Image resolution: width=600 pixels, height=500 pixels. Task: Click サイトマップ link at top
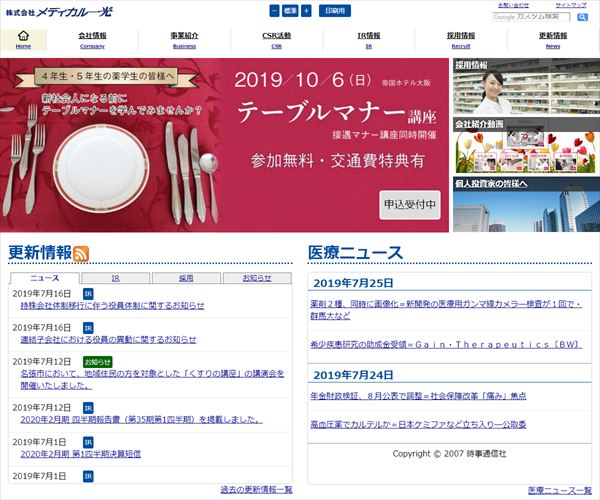(x=571, y=5)
